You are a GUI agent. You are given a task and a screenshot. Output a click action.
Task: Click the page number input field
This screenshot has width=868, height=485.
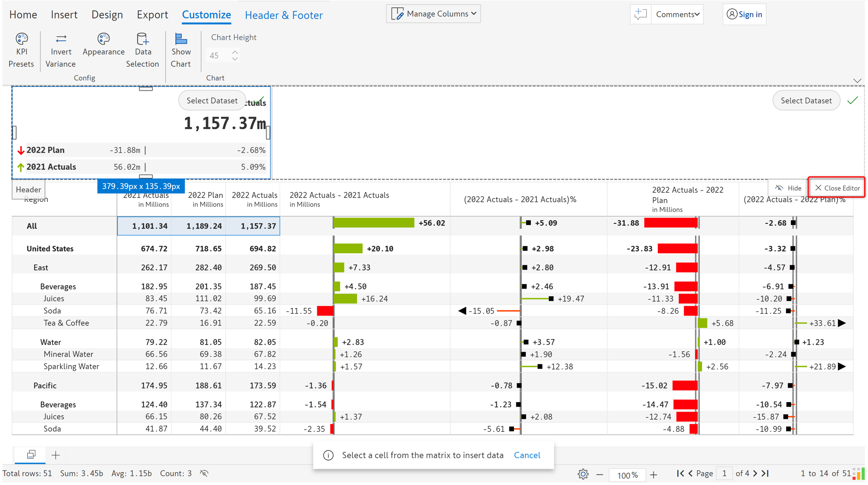coord(724,473)
